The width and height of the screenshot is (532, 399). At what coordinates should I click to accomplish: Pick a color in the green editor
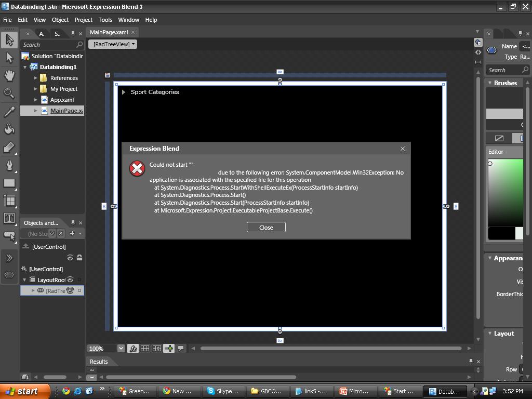[506, 192]
